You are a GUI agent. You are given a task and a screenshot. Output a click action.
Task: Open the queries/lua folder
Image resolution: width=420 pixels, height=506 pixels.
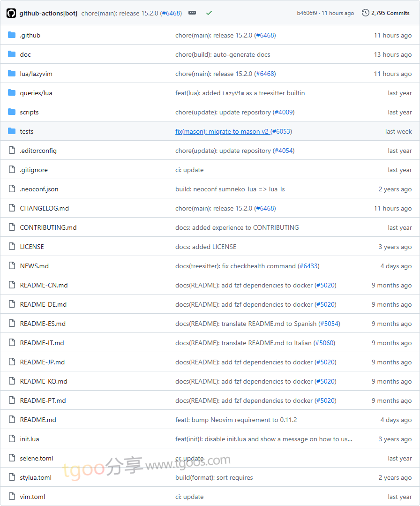36,93
